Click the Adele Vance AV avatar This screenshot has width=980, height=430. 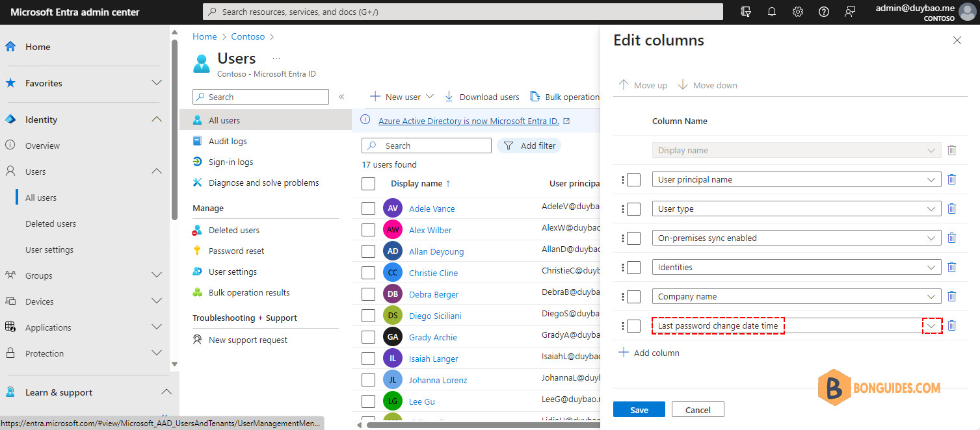[x=393, y=209]
